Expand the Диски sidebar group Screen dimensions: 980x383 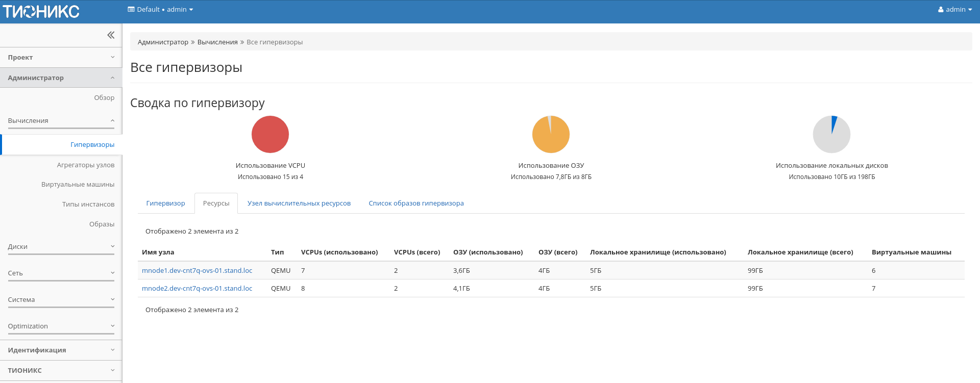tap(61, 247)
